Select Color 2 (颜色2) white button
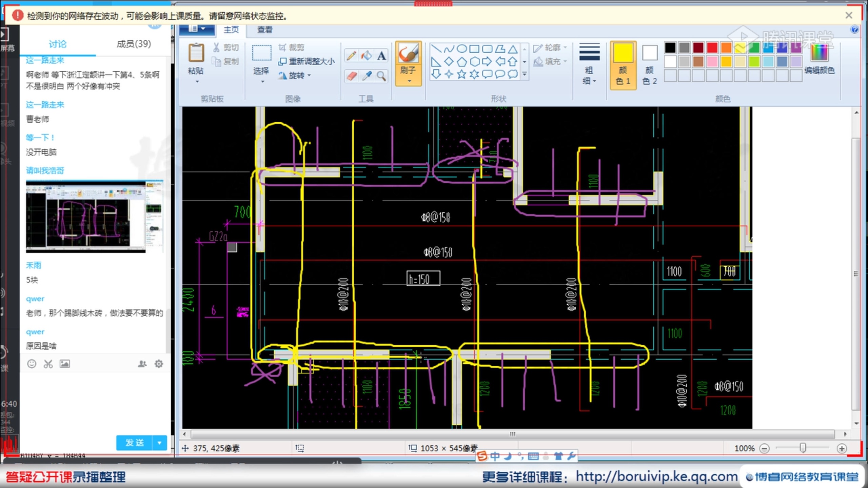Image resolution: width=868 pixels, height=488 pixels. pyautogui.click(x=650, y=65)
